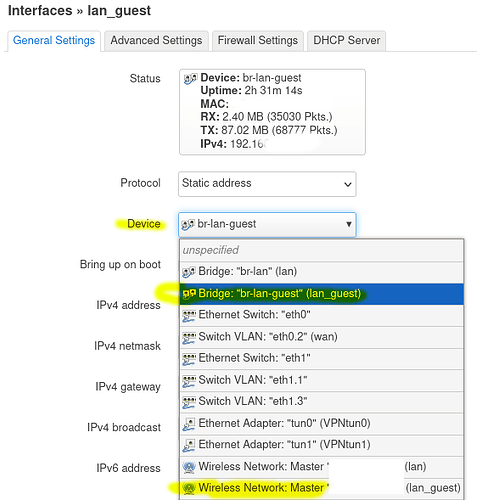Click the bridge icon in Status box

point(190,79)
